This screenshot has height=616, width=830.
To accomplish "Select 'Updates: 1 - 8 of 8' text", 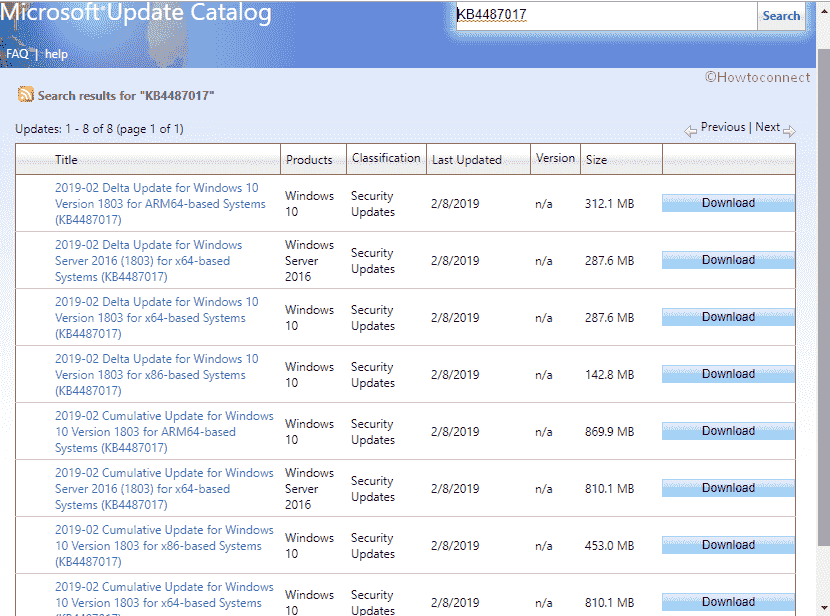I will click(x=64, y=129).
